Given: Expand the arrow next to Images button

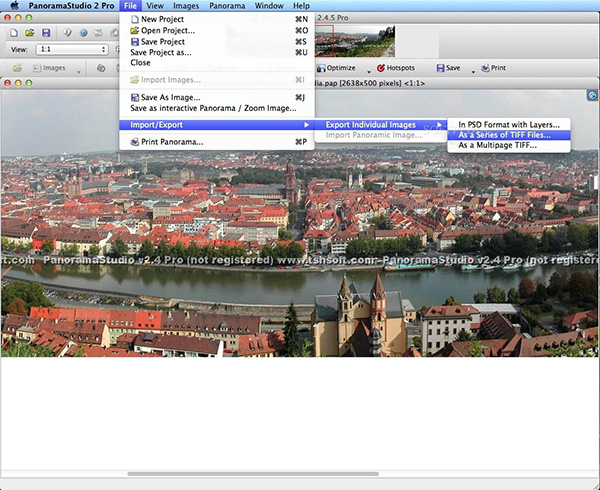Looking at the screenshot, I should [79, 72].
